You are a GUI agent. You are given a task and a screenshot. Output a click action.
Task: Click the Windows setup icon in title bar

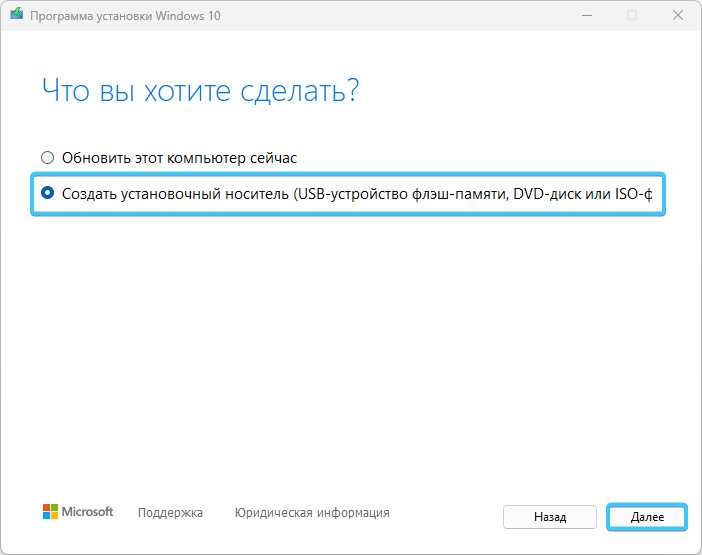tap(17, 14)
